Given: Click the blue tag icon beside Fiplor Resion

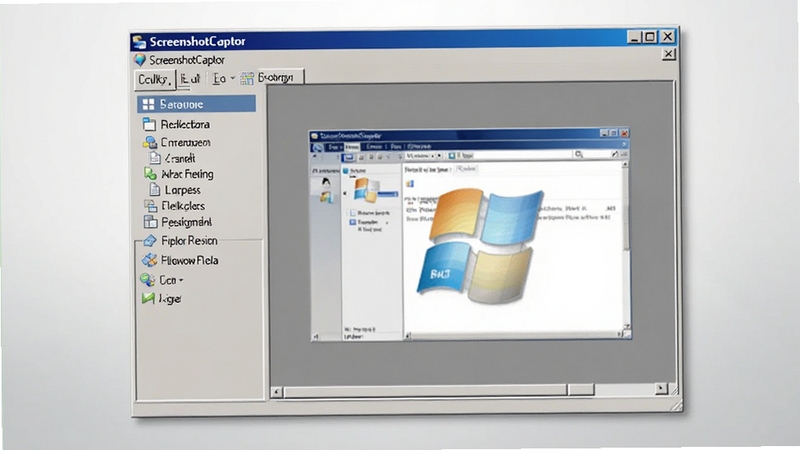Looking at the screenshot, I should click(x=150, y=240).
